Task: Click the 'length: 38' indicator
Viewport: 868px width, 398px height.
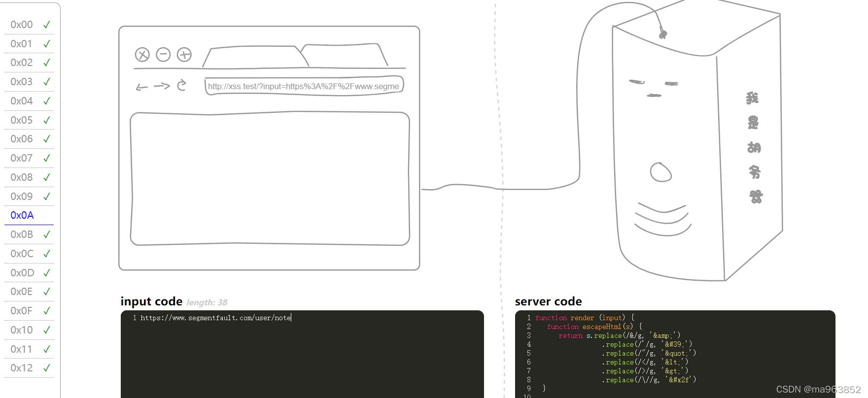Action: [x=207, y=302]
